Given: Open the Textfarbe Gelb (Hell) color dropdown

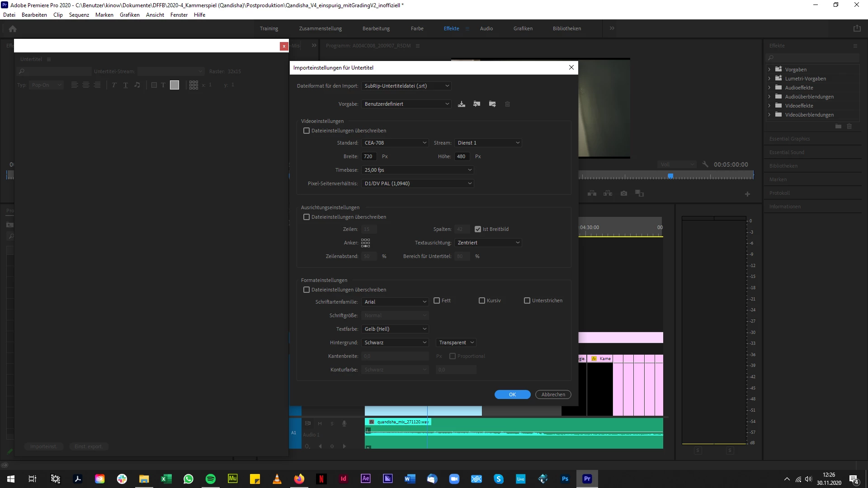Looking at the screenshot, I should [x=395, y=329].
